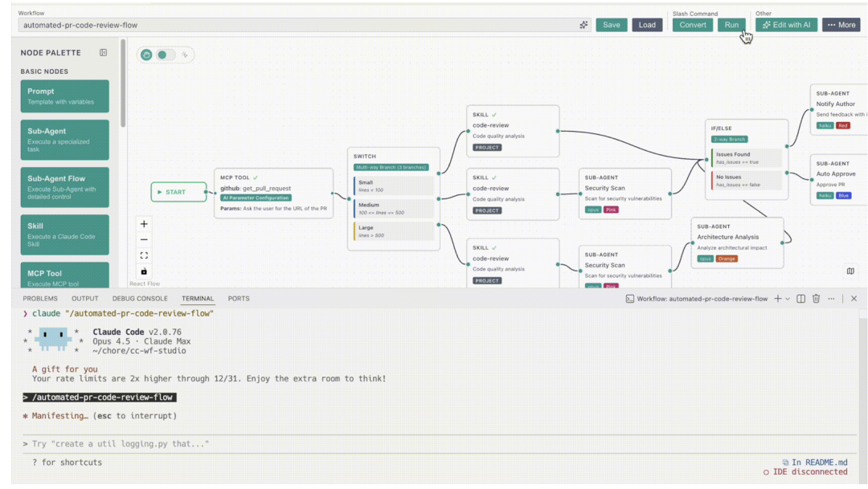Click the fit view icon
The height and width of the screenshot is (489, 868).
[x=144, y=255]
